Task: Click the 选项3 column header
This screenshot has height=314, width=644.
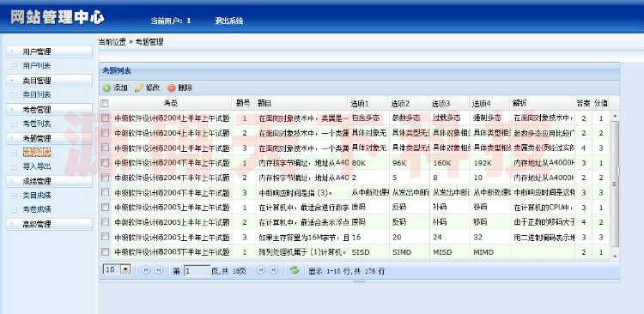Action: (448, 103)
